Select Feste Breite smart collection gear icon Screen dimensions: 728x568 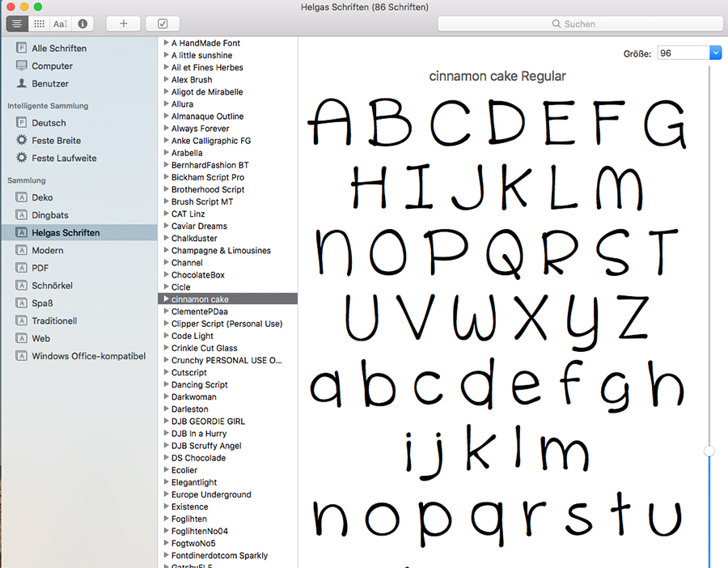[22, 141]
